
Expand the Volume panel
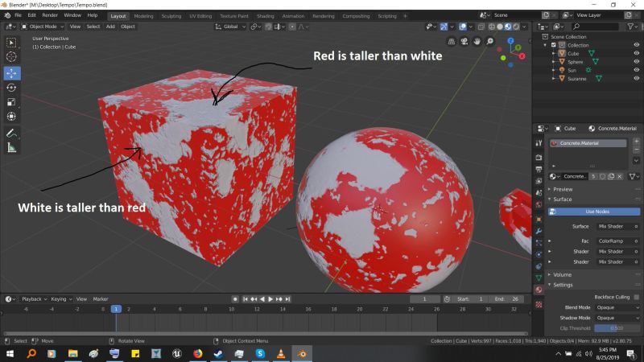pyautogui.click(x=562, y=274)
